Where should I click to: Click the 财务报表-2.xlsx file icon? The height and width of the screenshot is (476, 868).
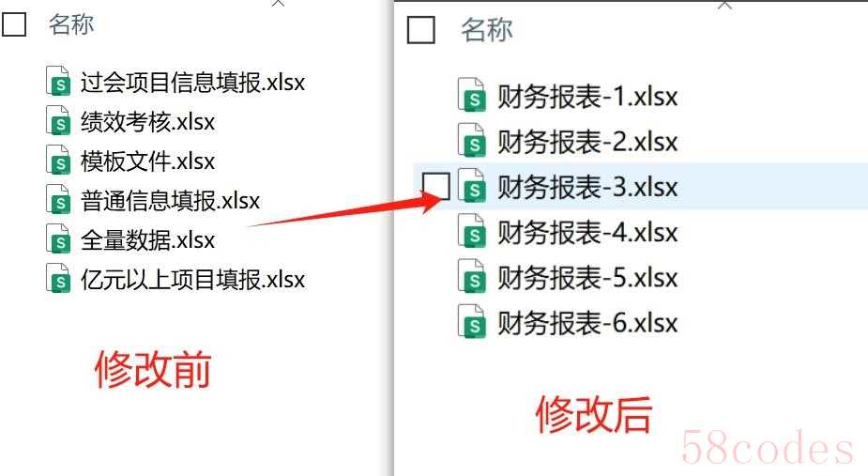472,140
